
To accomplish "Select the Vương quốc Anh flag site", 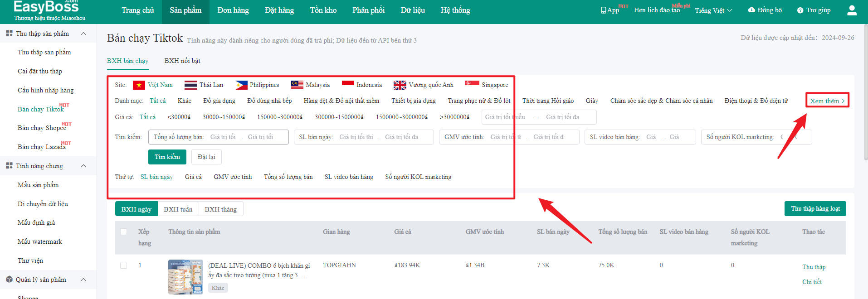I will click(x=400, y=85).
